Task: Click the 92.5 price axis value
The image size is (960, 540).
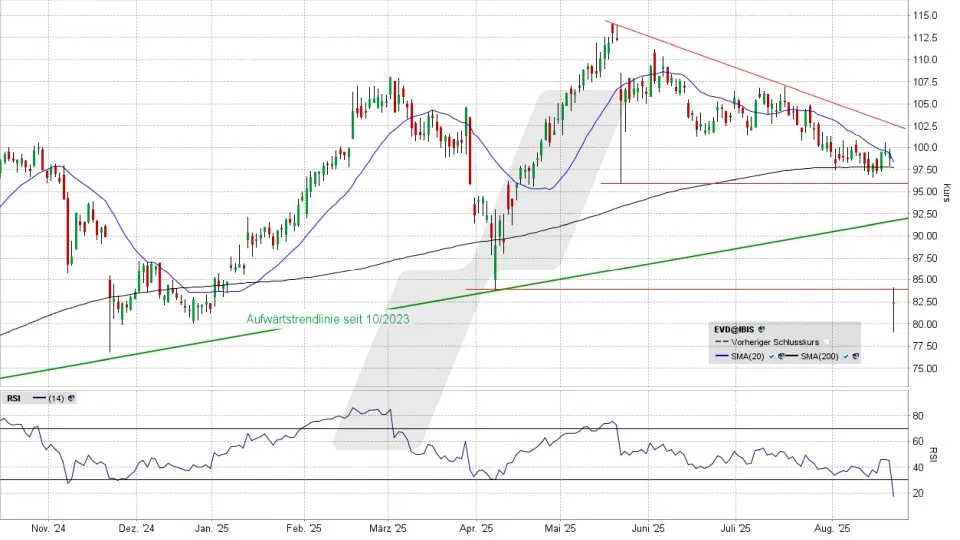Action: point(926,214)
